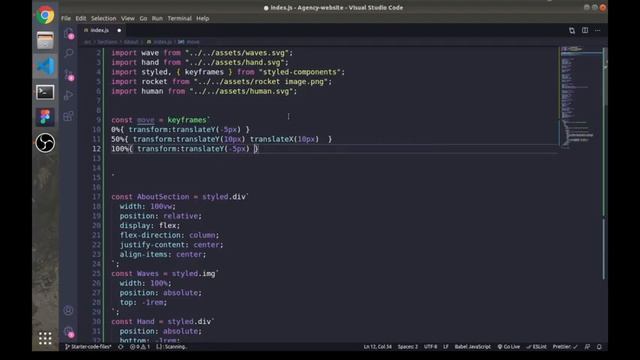Open the File menu
The height and width of the screenshot is (360, 640).
[x=66, y=18]
